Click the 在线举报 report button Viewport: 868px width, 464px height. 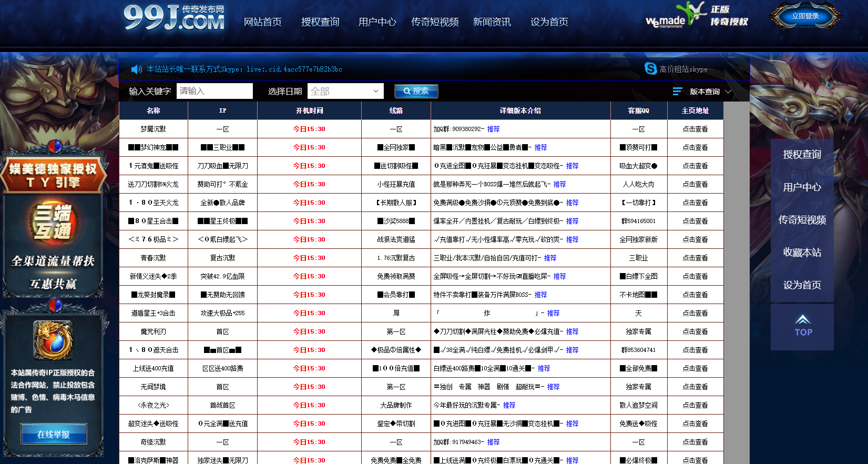[54, 435]
